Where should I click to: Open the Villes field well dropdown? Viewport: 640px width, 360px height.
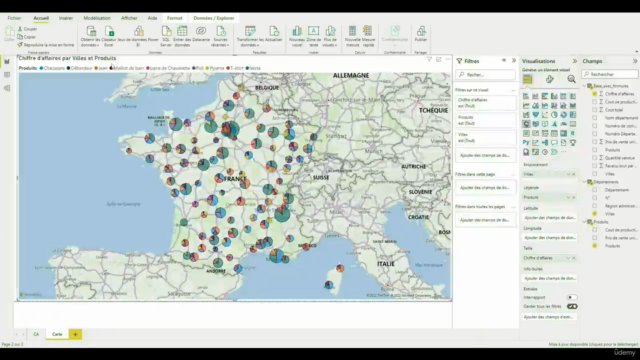click(x=568, y=174)
